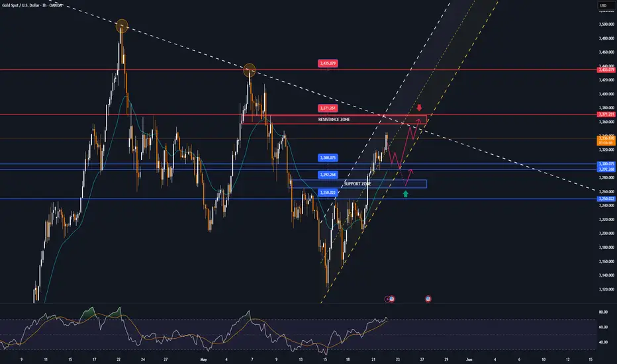Click the 3,460.000 price scale label

(x=606, y=52)
